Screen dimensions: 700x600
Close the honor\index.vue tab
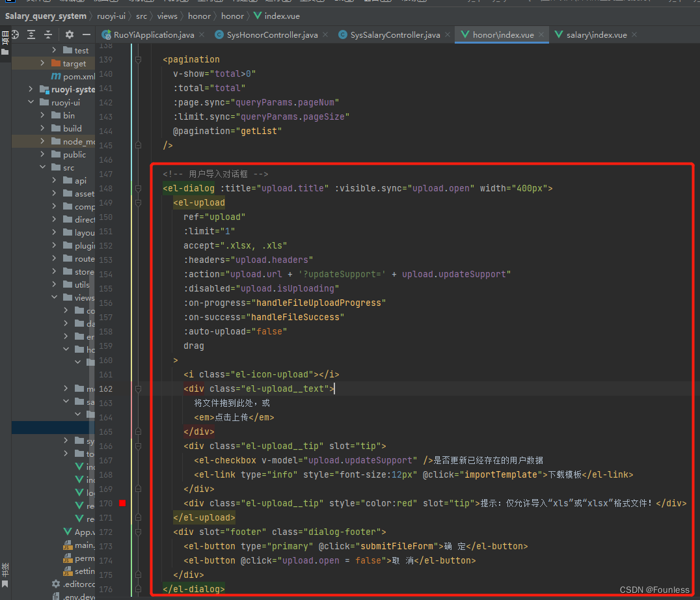pyautogui.click(x=541, y=35)
